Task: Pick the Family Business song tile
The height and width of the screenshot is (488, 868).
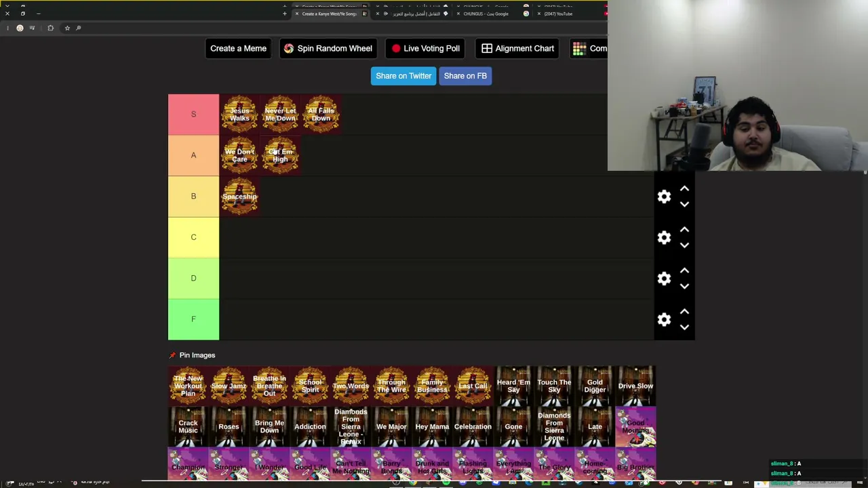Action: coord(432,386)
